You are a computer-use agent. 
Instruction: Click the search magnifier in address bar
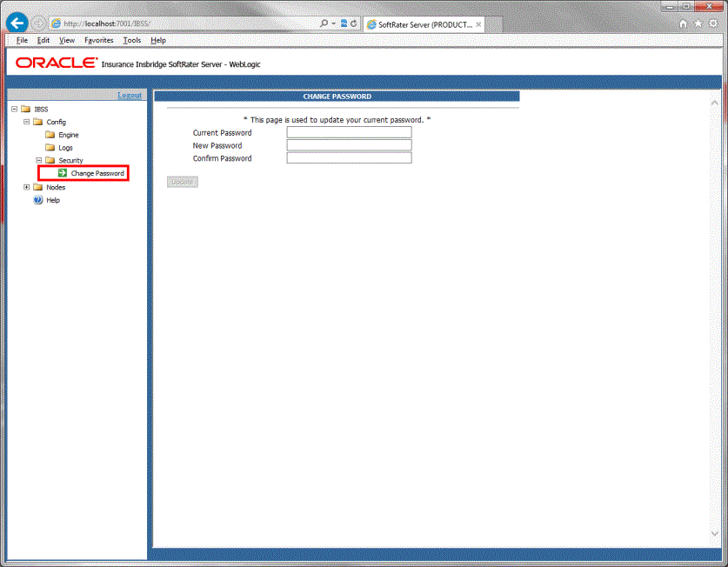(324, 23)
